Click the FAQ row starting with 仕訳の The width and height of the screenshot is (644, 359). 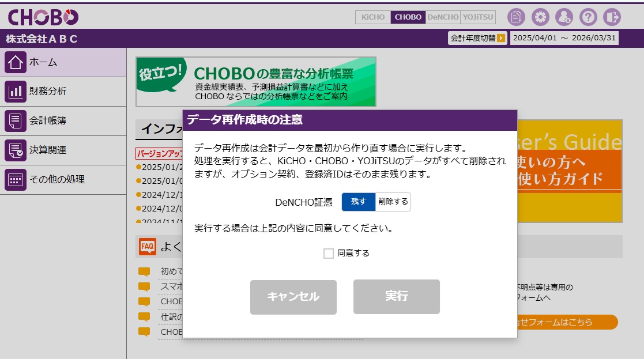(x=171, y=317)
